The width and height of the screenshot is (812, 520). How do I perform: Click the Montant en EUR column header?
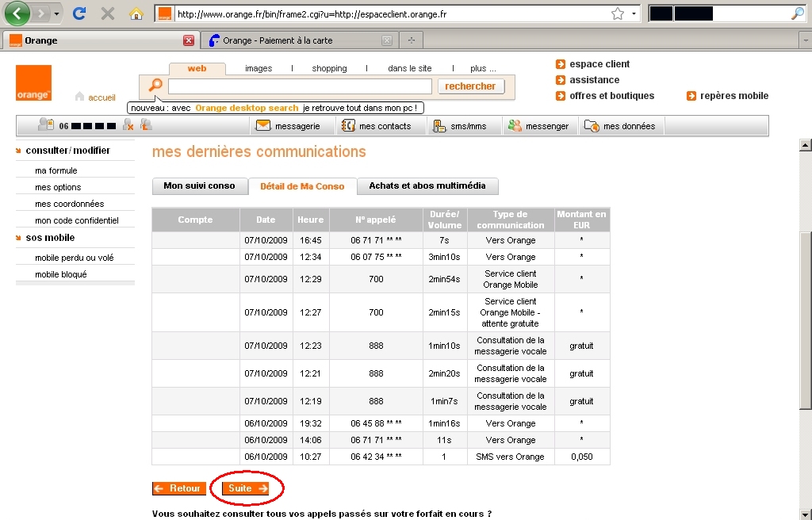[x=581, y=220]
